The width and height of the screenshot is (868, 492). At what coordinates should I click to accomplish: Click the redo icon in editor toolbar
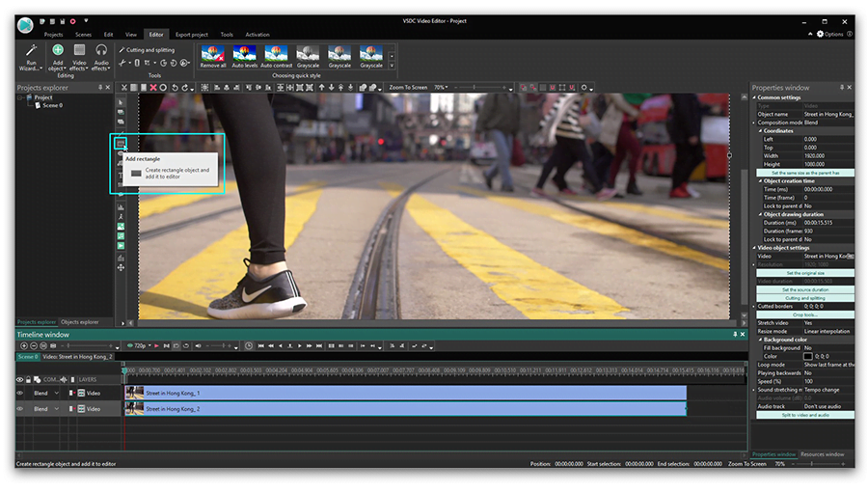[x=185, y=88]
